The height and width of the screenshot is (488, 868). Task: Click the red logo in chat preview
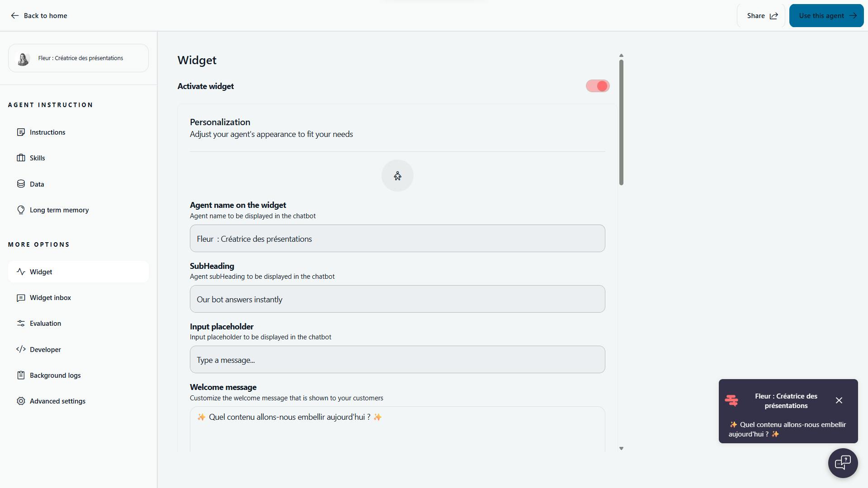[x=731, y=400]
